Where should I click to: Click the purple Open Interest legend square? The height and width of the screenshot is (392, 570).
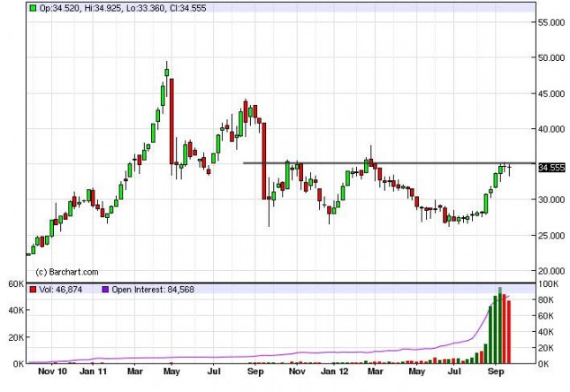105,290
